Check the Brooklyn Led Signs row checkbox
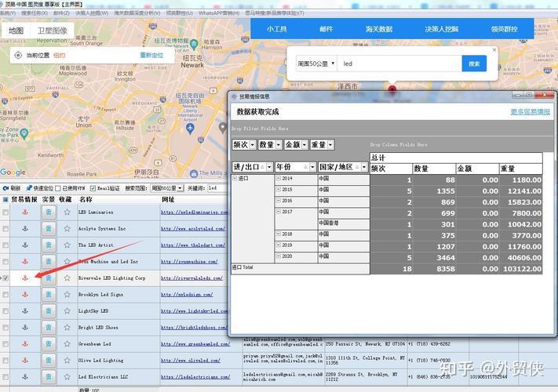This screenshot has height=392, width=558. (5, 294)
